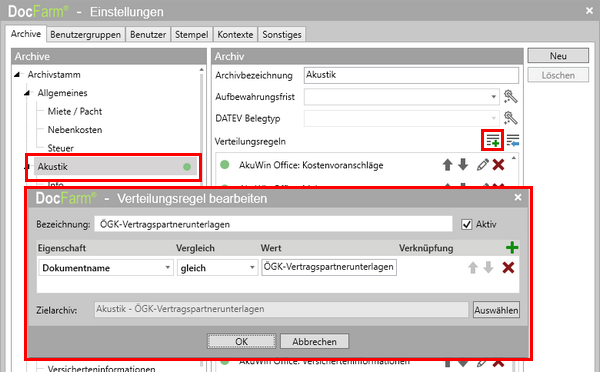Open the wizard icon next to DATEV Belegtyp

tap(510, 118)
